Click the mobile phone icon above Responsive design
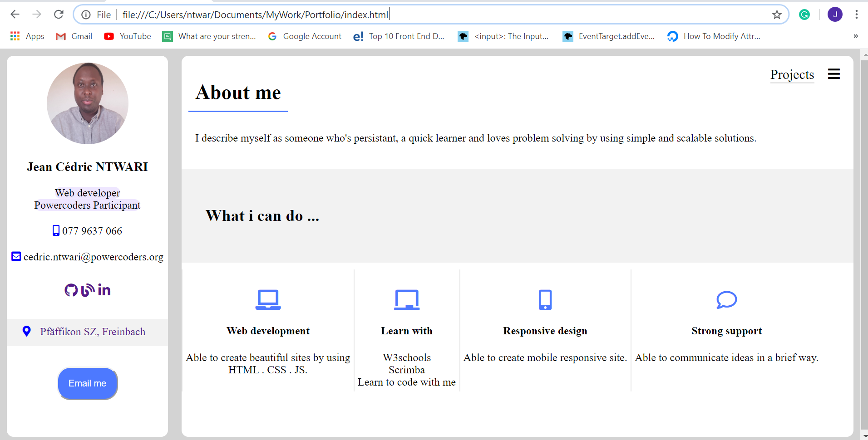The height and width of the screenshot is (440, 868). (x=545, y=300)
